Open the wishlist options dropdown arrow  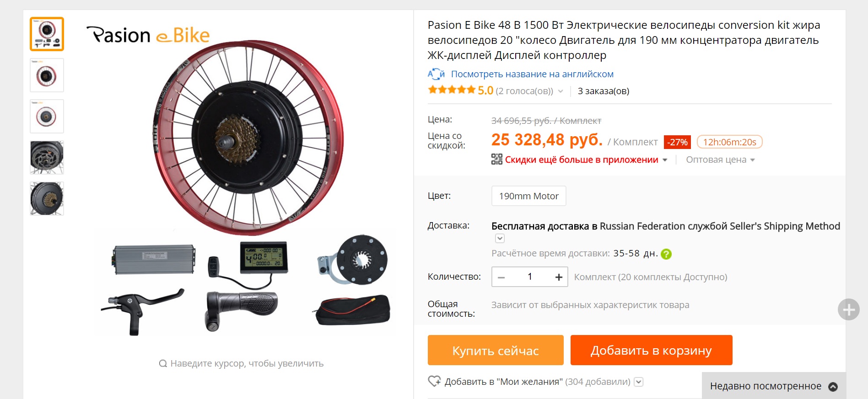point(639,382)
